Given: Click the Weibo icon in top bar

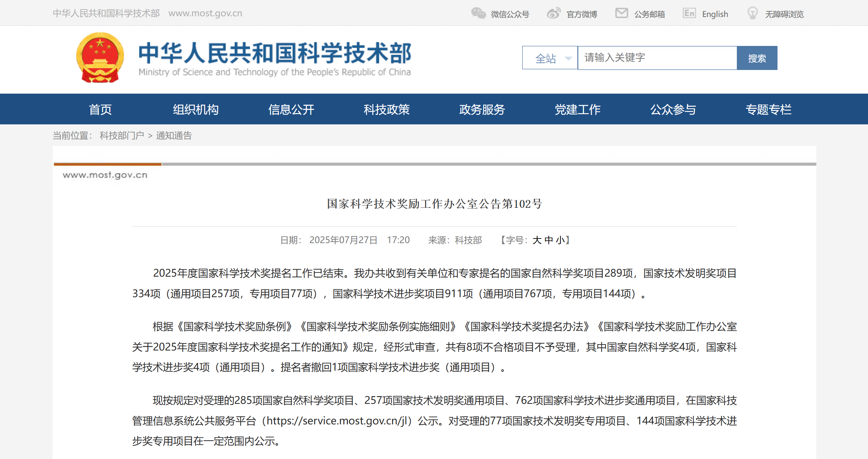Looking at the screenshot, I should point(553,13).
